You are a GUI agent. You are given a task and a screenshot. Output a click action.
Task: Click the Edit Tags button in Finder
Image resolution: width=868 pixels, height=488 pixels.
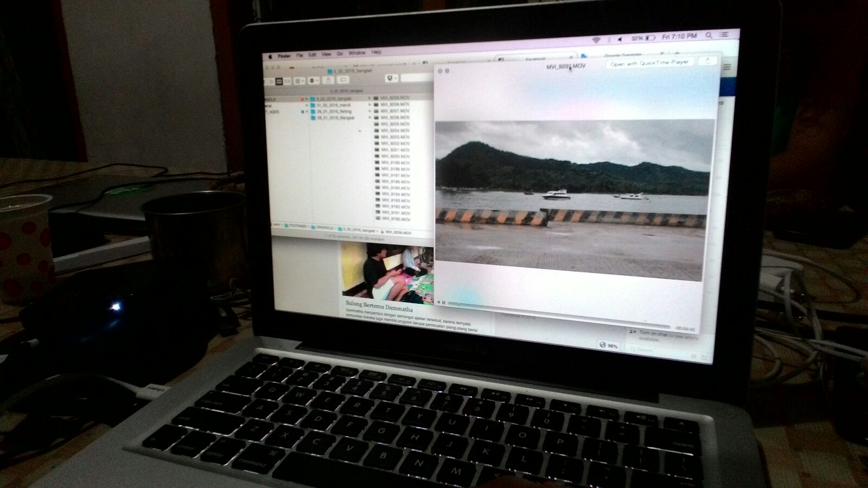tap(343, 80)
